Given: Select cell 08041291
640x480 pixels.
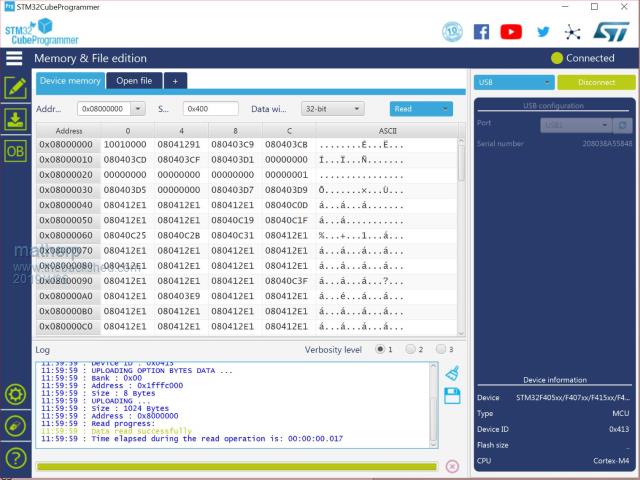Looking at the screenshot, I should coord(179,144).
